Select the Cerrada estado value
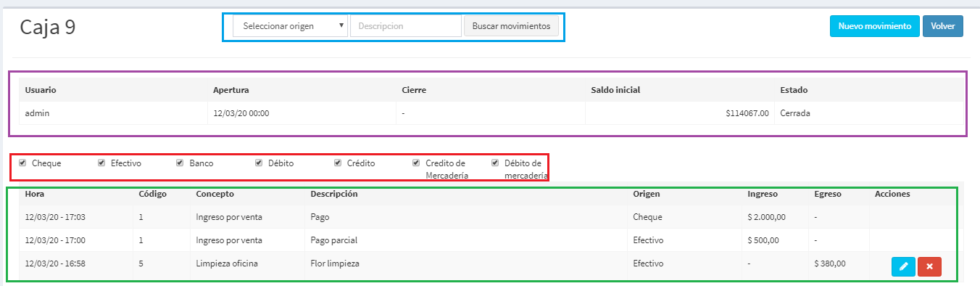980x286 pixels. click(795, 113)
